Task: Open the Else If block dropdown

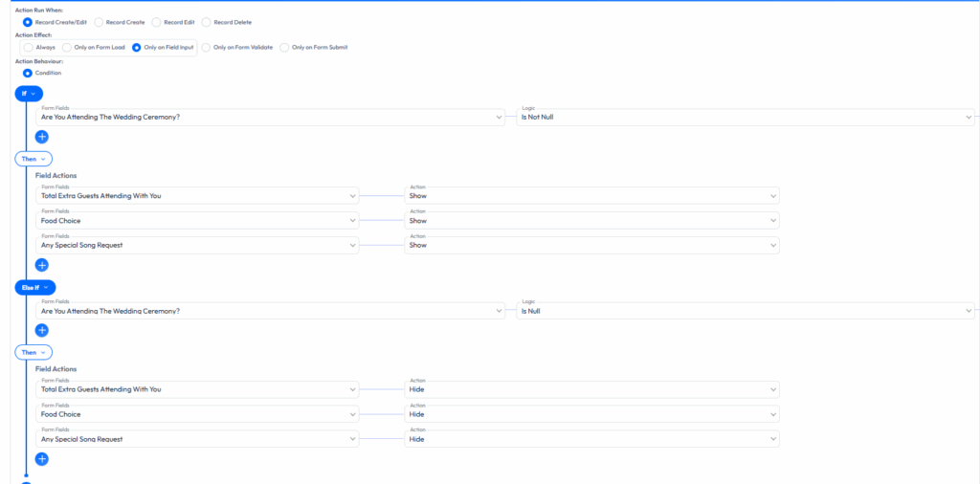Action: click(35, 287)
